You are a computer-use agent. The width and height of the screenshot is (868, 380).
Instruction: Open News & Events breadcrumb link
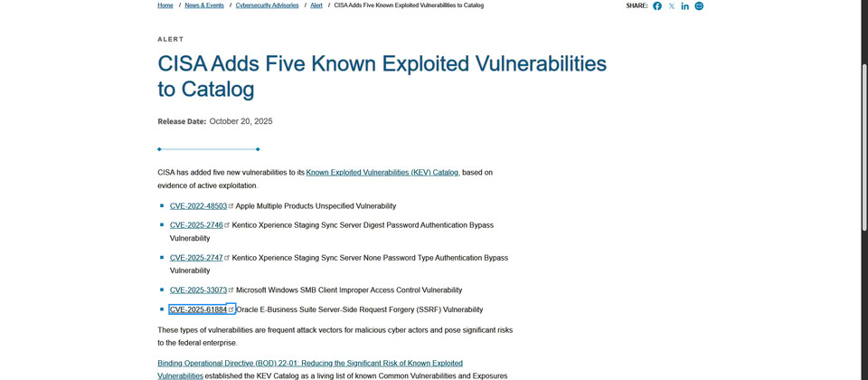pos(204,5)
